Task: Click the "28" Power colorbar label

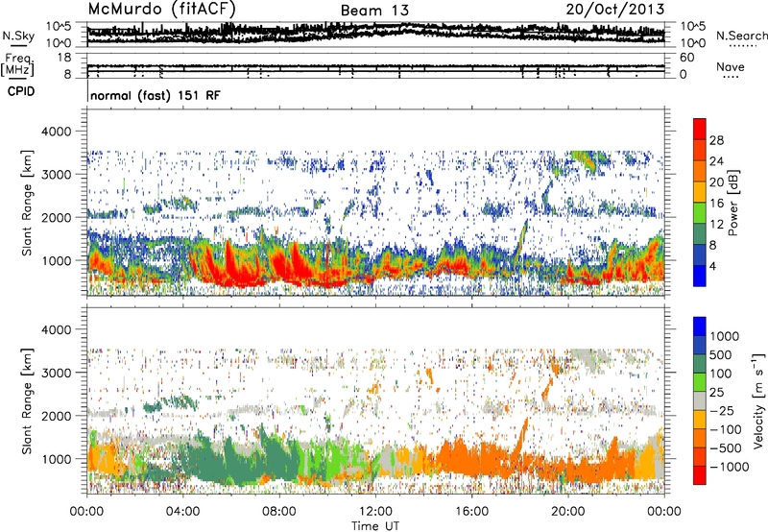Action: [716, 140]
